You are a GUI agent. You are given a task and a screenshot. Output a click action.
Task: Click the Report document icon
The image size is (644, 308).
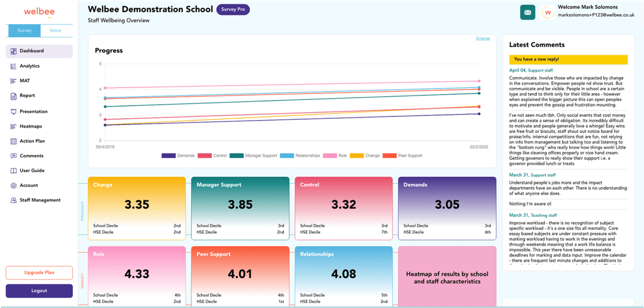[14, 96]
